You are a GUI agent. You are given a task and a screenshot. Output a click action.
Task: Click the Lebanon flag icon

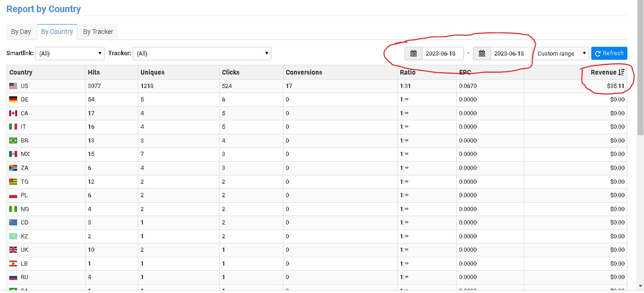(x=13, y=263)
